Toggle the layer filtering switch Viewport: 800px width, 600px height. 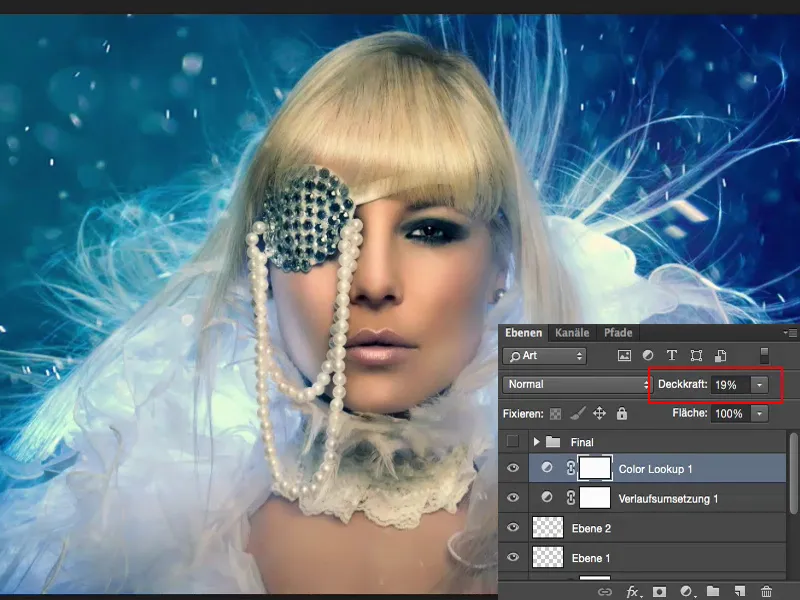[764, 355]
